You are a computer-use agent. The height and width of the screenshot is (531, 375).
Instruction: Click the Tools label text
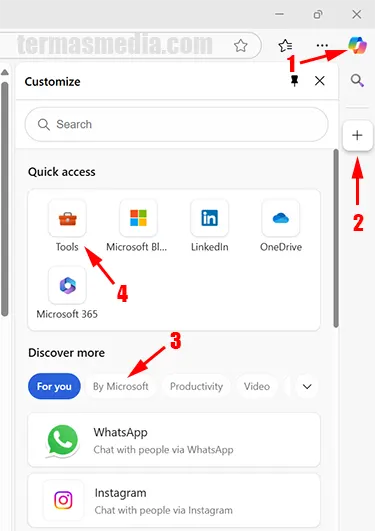tap(67, 247)
